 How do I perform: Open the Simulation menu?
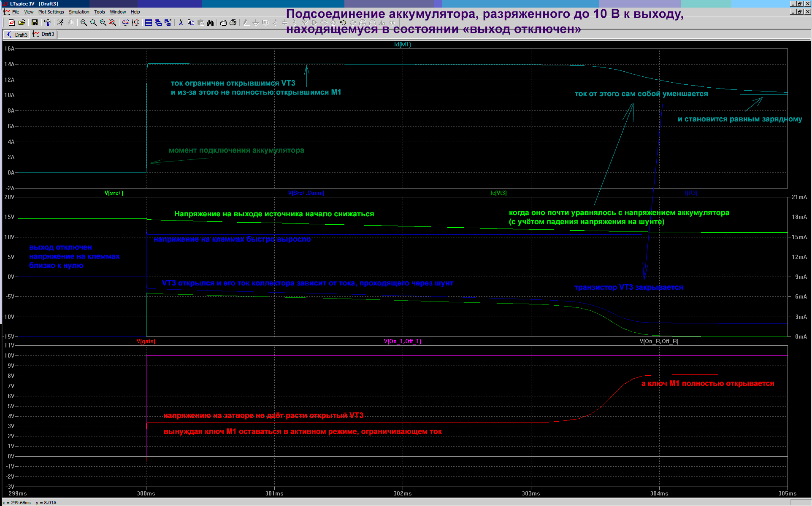pos(79,12)
